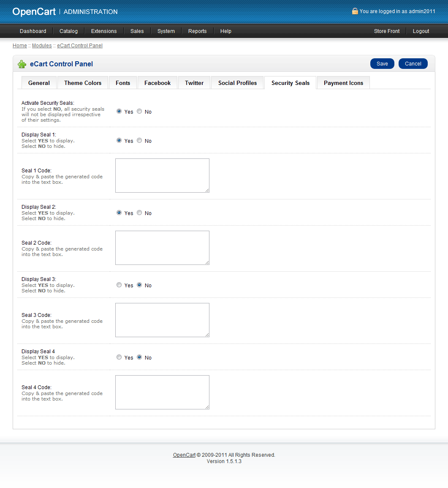Screen dimensions: 448x488
Task: Select No for Display Seal 2
Action: [x=139, y=213]
